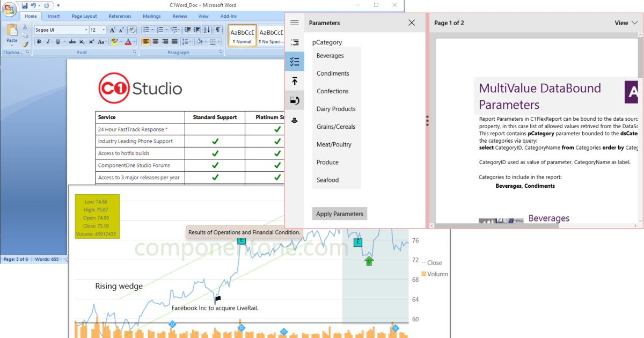Image resolution: width=644 pixels, height=338 pixels.
Task: Open the font size 12 dropdown
Action: click(x=103, y=30)
